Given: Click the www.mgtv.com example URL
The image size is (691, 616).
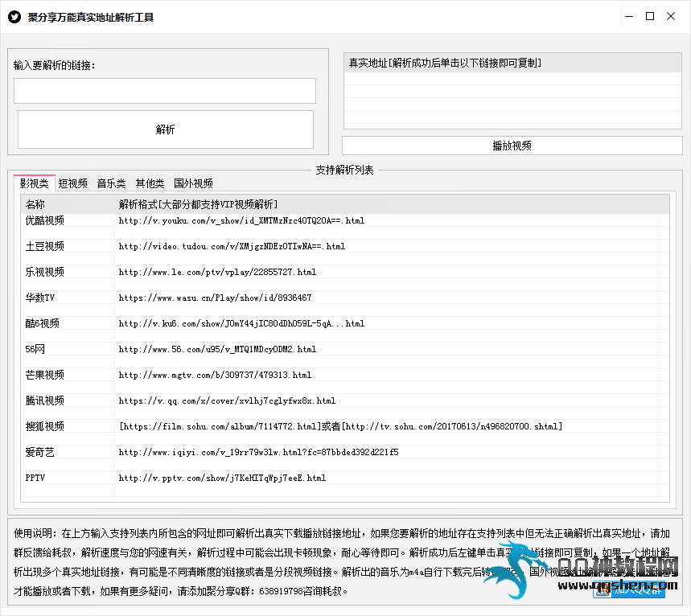Looking at the screenshot, I should coord(215,375).
